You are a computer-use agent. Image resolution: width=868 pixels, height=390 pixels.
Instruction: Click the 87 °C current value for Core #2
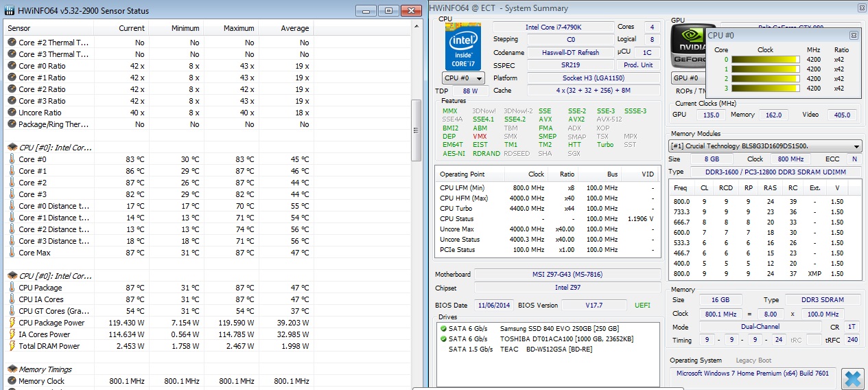coord(136,183)
